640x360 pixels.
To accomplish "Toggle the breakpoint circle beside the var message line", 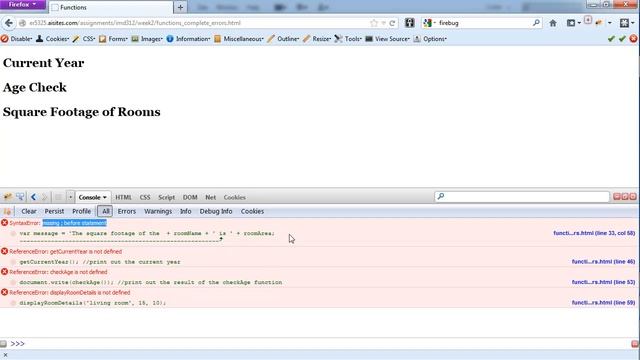I will click(13, 234).
